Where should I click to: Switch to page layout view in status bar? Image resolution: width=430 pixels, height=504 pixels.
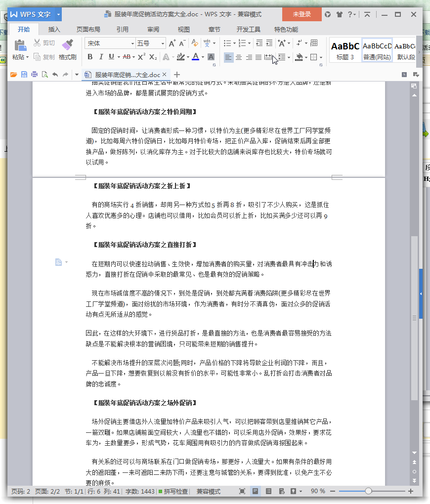tap(255, 491)
